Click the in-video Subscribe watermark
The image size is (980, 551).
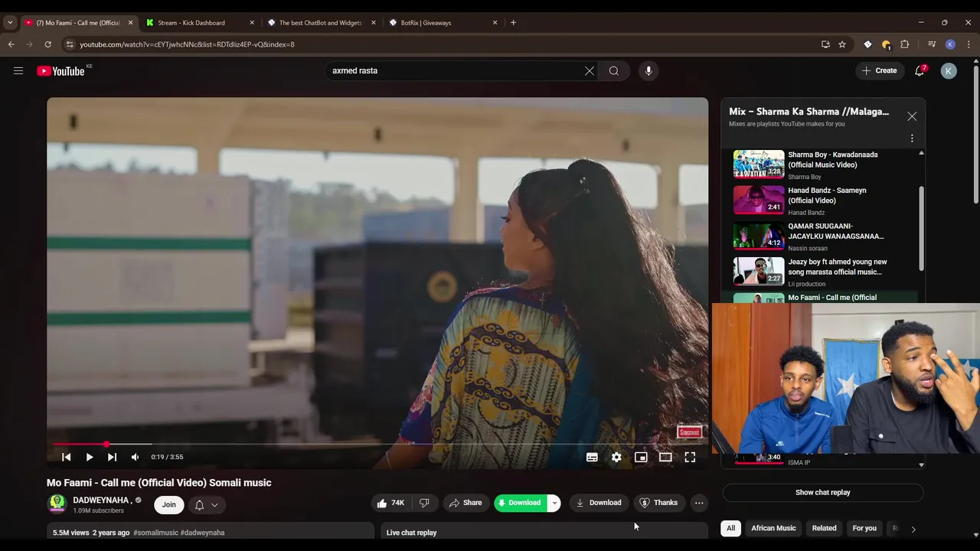(x=689, y=432)
